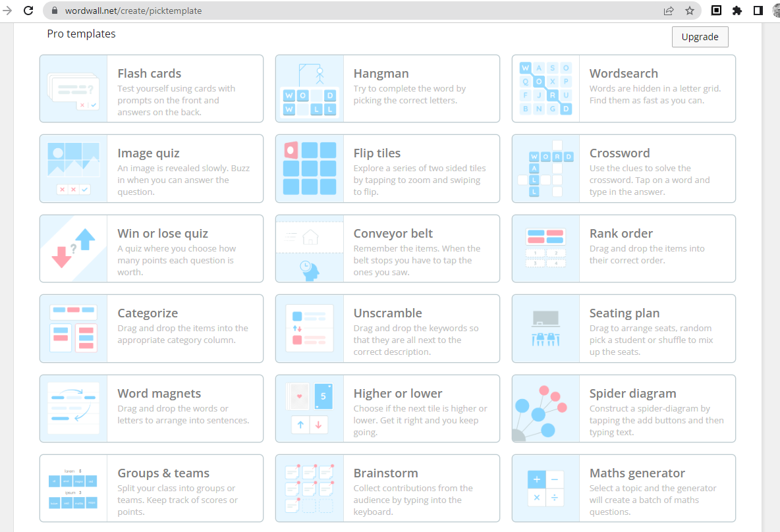Click the Flash cards template icon
Image resolution: width=780 pixels, height=532 pixels.
pyautogui.click(x=73, y=89)
